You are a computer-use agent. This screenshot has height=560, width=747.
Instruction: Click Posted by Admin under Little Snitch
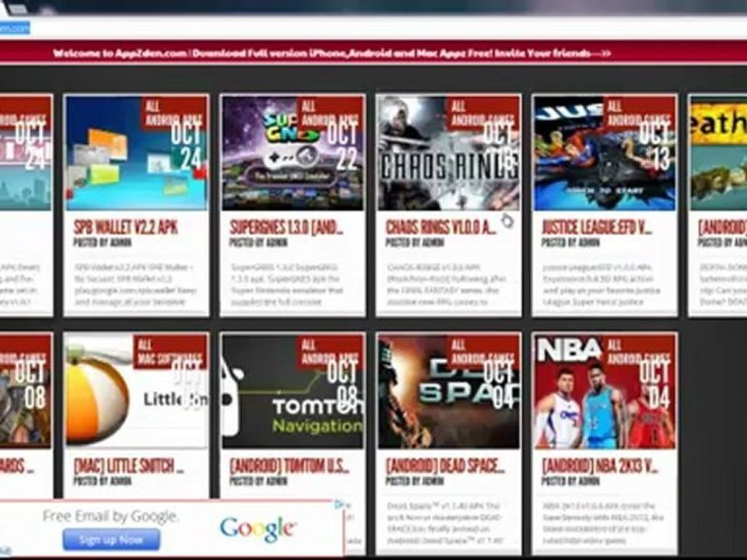tap(103, 481)
